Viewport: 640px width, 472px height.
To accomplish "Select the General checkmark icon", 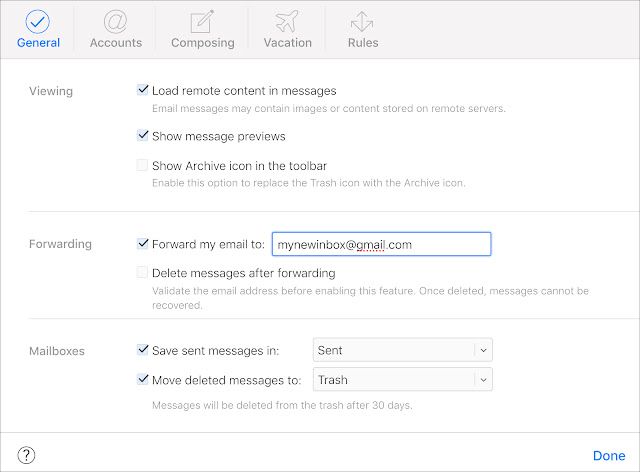I will [38, 22].
